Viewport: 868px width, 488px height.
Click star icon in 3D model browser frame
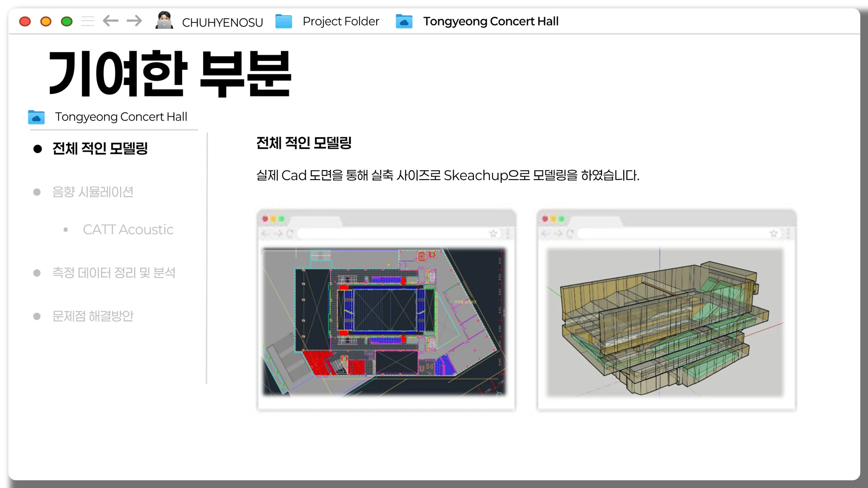pyautogui.click(x=773, y=234)
